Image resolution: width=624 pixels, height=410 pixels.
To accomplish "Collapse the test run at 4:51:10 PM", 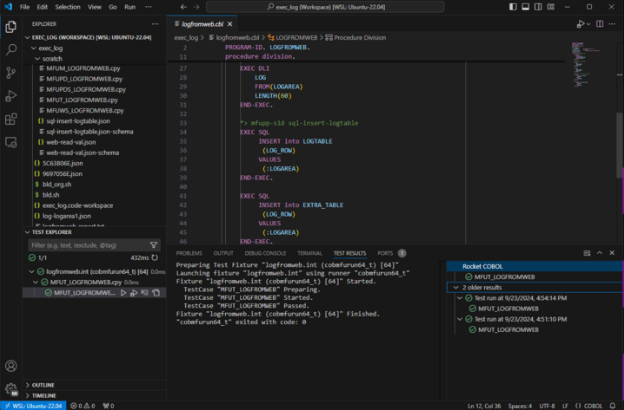I will [x=460, y=319].
